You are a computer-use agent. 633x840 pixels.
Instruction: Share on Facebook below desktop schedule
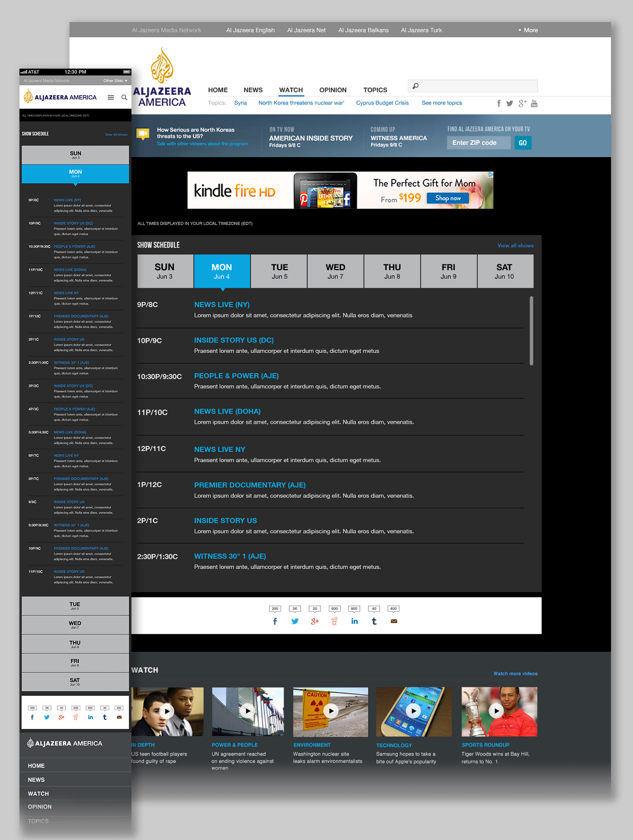[275, 621]
